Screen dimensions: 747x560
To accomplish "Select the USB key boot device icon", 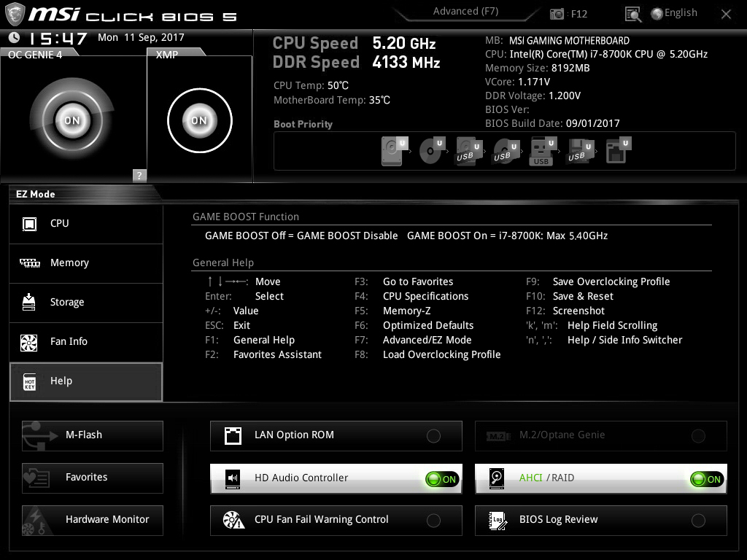I will (543, 151).
